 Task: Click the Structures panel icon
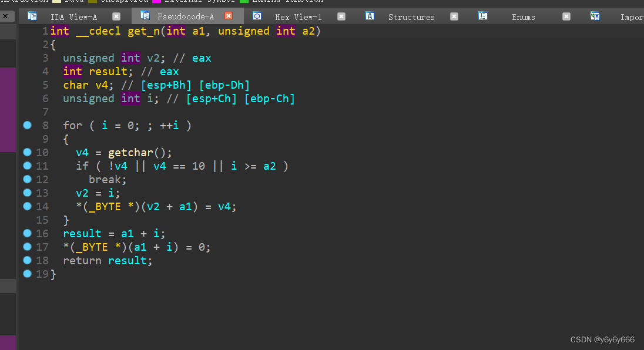click(x=370, y=16)
